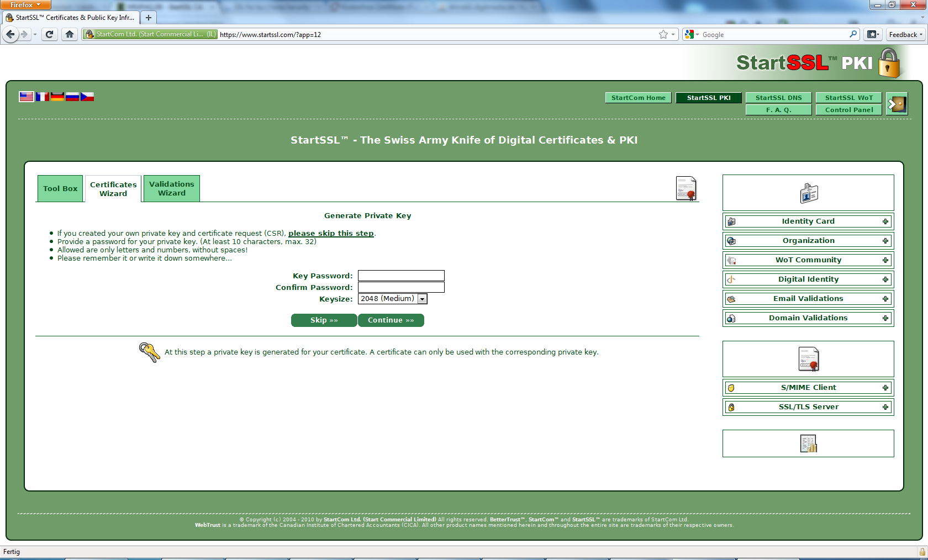Open the Validations Wizard tab
The width and height of the screenshot is (928, 560).
[x=172, y=188]
